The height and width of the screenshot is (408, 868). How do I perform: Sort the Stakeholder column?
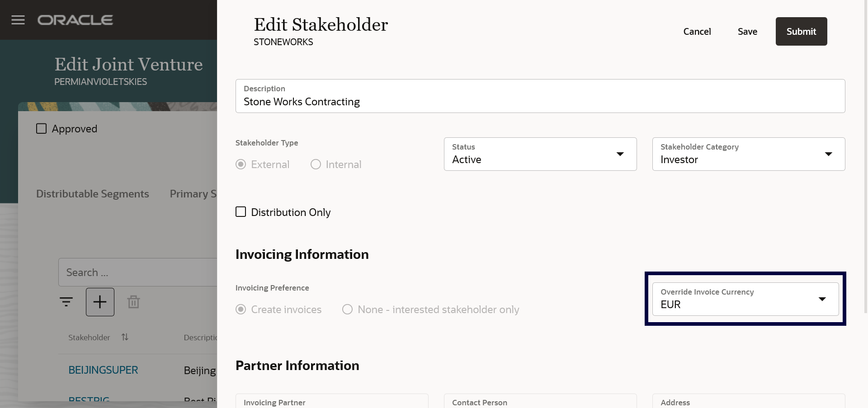pos(125,337)
